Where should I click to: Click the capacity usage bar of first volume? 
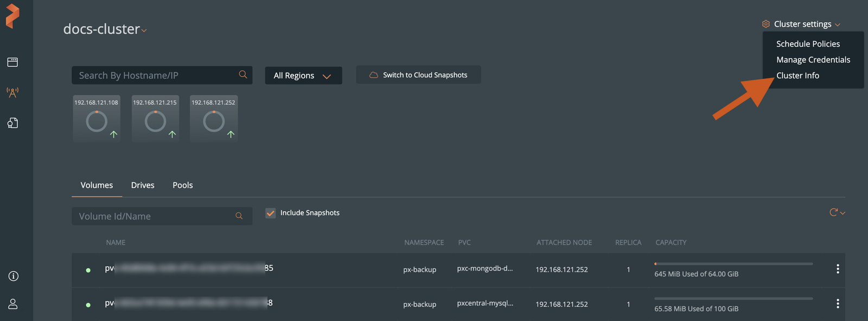pos(733,264)
